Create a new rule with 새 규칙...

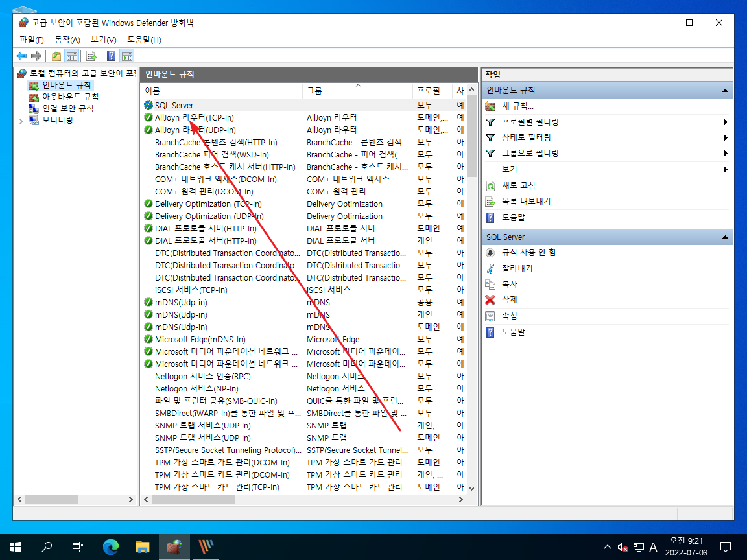pyautogui.click(x=517, y=106)
